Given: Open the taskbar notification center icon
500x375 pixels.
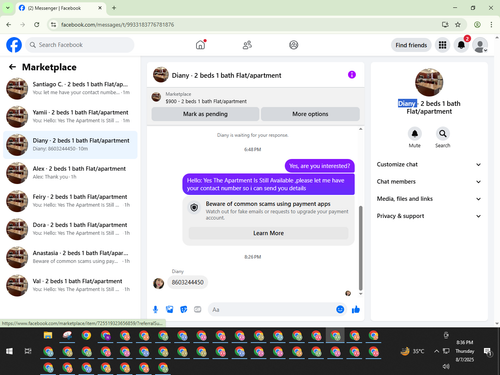Looking at the screenshot, I should click(x=488, y=351).
